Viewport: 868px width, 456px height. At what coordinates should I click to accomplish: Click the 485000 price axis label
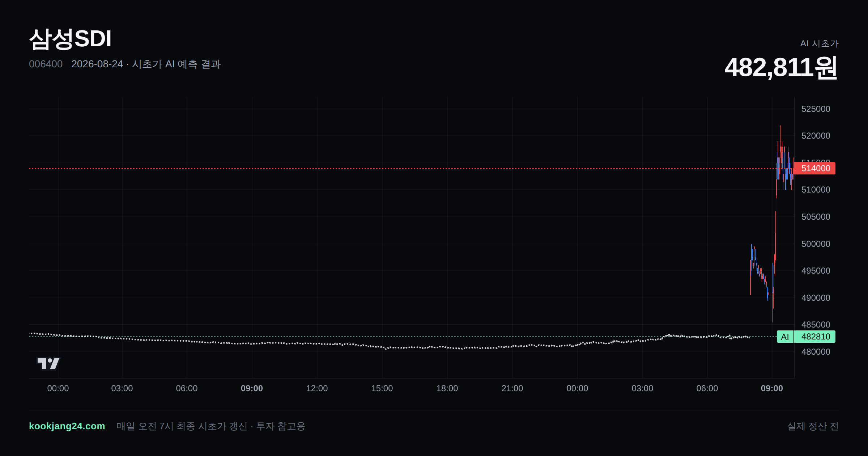pos(816,325)
